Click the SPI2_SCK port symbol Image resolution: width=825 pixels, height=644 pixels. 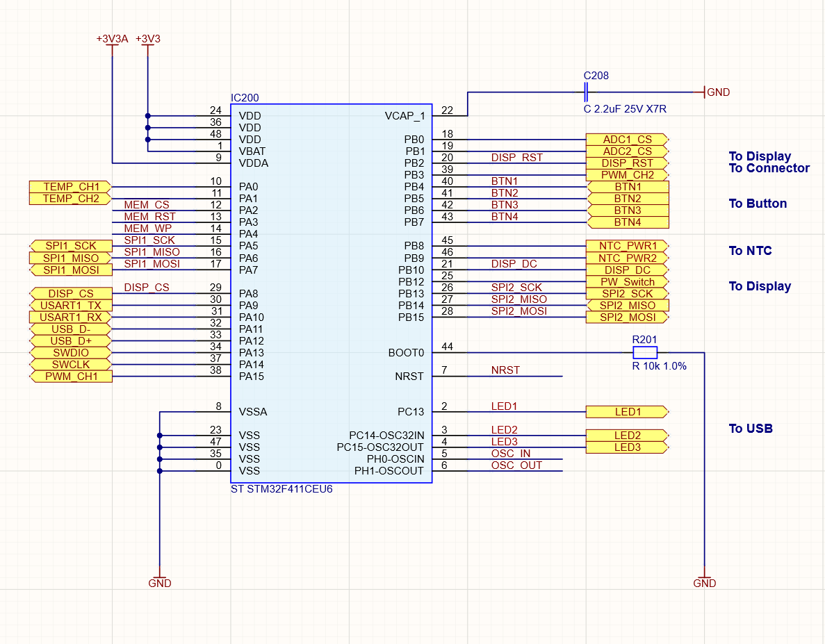click(x=627, y=294)
